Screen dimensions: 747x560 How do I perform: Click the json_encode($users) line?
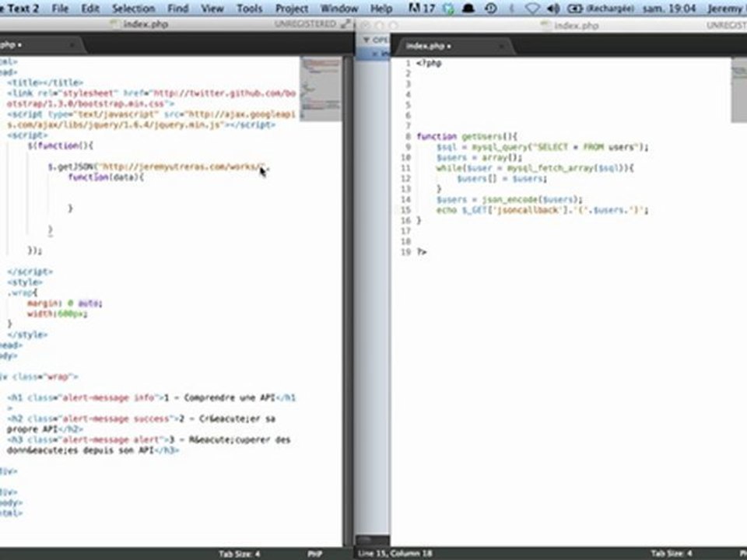point(509,200)
